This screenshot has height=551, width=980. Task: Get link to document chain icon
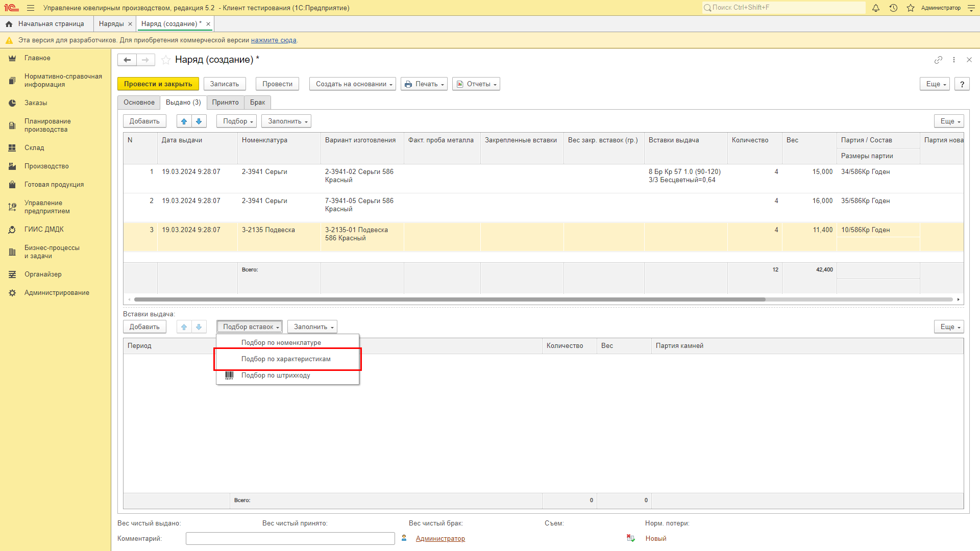tap(938, 60)
